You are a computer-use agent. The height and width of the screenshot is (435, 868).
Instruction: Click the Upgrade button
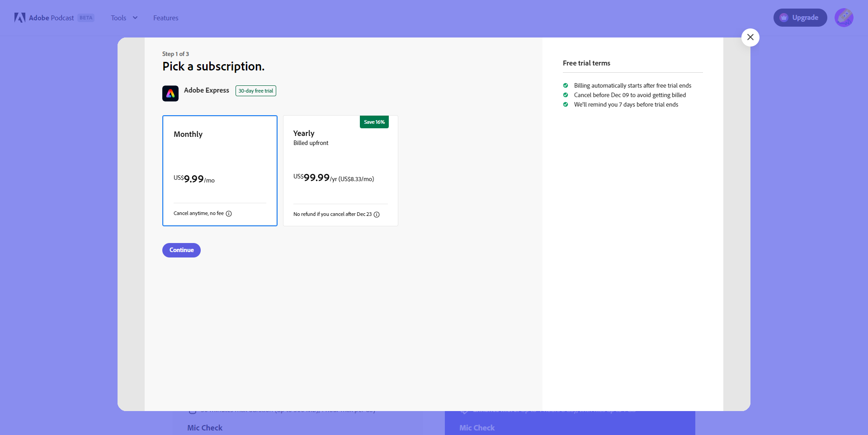coord(800,18)
